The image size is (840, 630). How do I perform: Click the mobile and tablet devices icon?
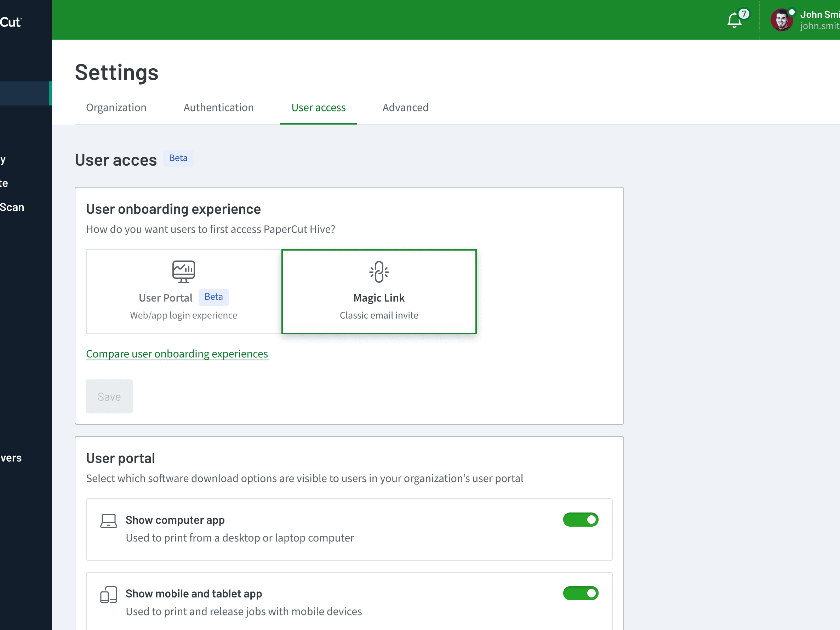tap(109, 595)
